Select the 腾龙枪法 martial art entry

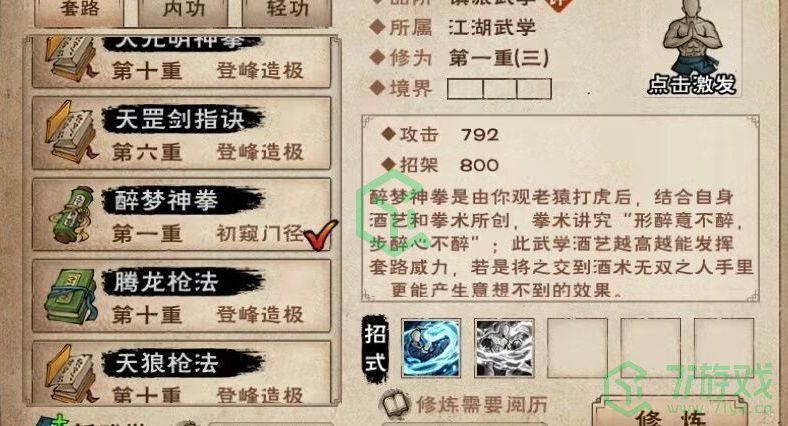click(x=181, y=296)
